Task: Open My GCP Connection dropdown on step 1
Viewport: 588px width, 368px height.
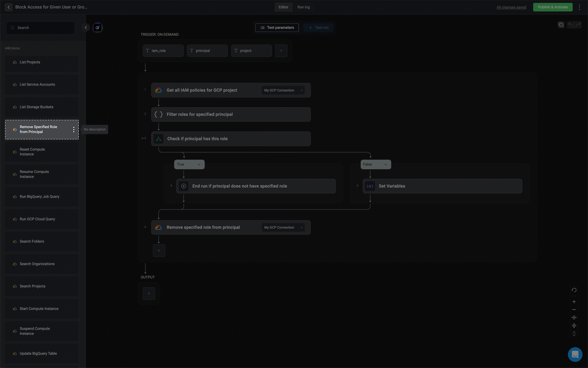Action: coord(283,90)
